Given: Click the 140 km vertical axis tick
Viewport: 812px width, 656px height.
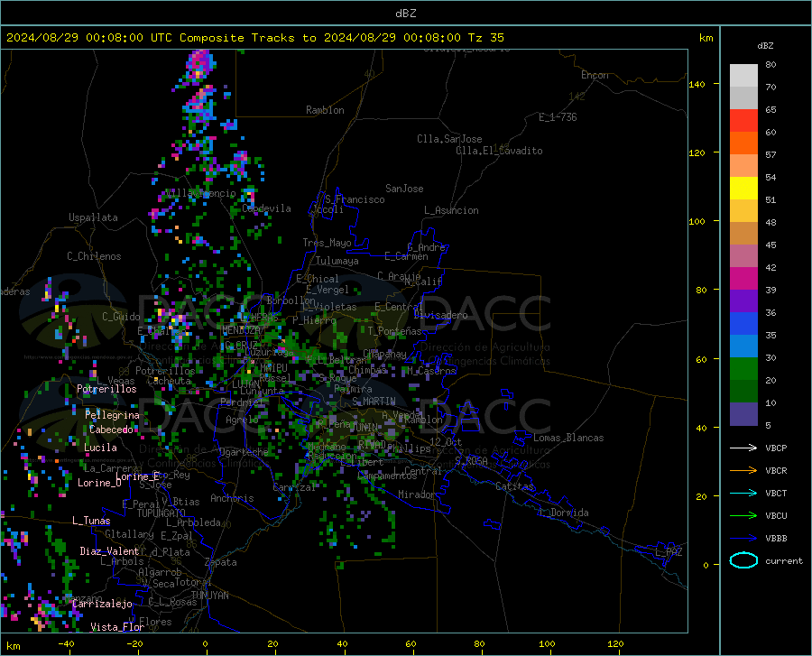Looking at the screenshot, I should (x=697, y=84).
